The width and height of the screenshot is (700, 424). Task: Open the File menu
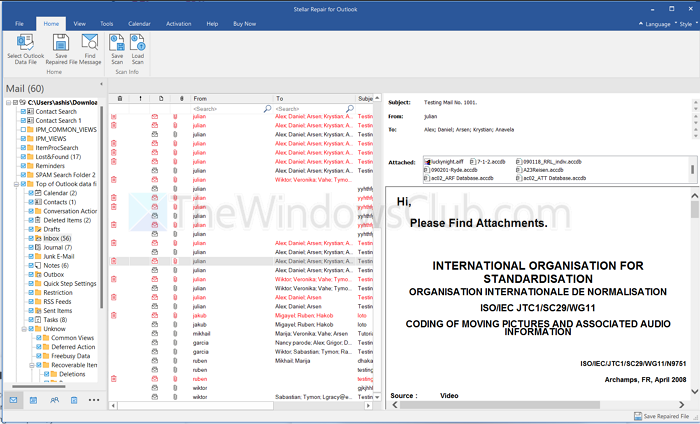[19, 24]
